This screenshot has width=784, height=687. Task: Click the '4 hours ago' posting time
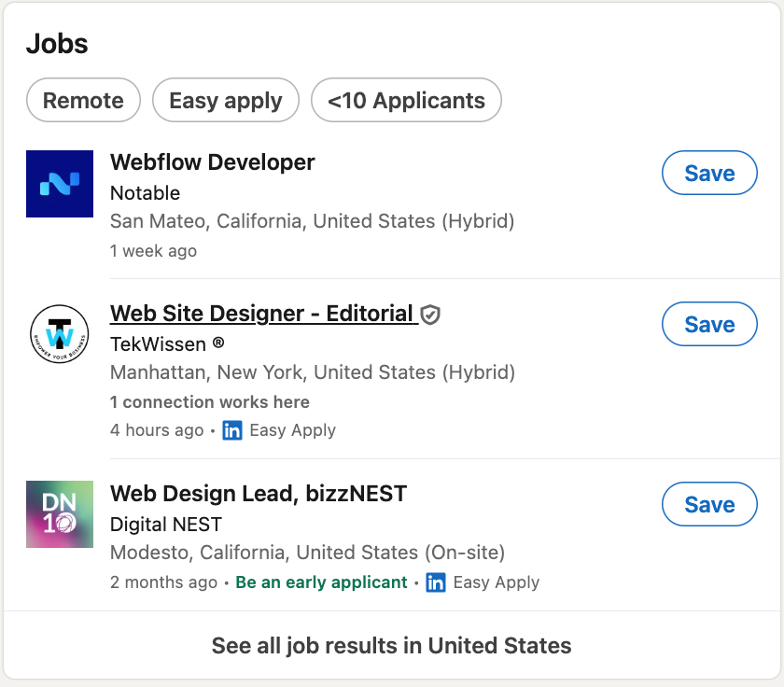click(157, 430)
